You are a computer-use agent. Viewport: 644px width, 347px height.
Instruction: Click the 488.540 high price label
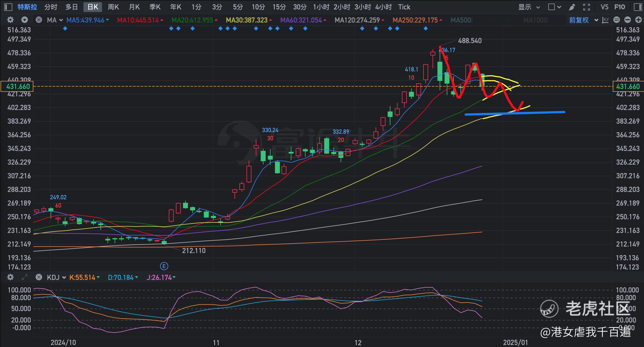pos(470,41)
